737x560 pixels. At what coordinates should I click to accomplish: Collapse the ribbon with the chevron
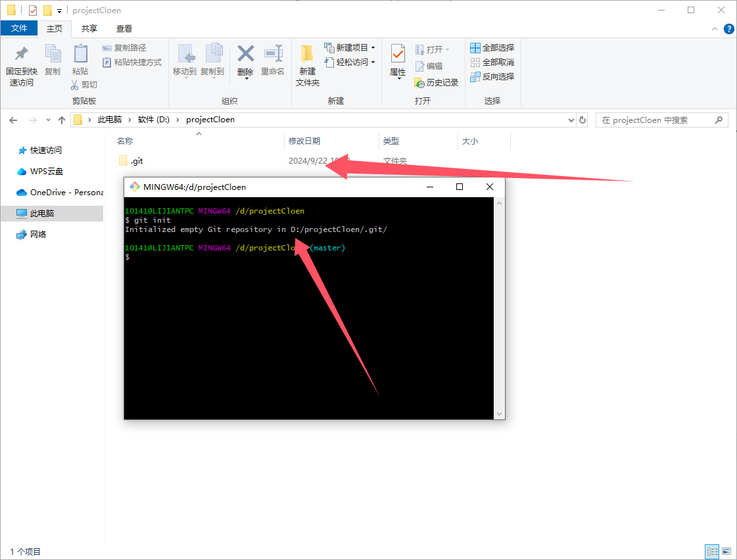(715, 29)
